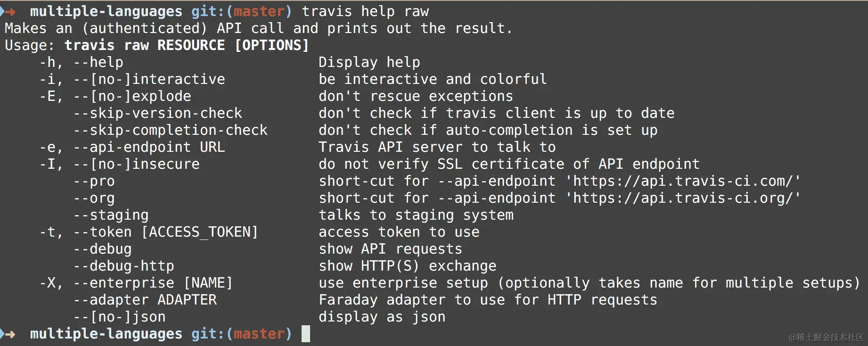Click the 'https://api.travis-ci.org/' URL
This screenshot has height=346, width=868.
point(683,198)
